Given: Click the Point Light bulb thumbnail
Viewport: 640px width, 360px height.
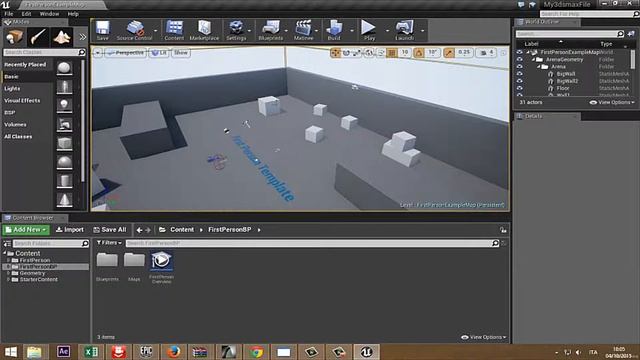Looking at the screenshot, I should click(64, 105).
